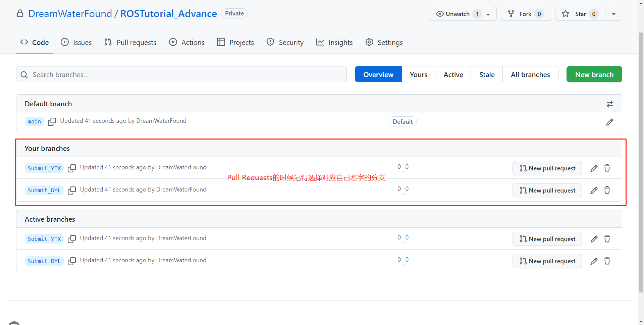This screenshot has height=325, width=644.
Task: Show All branches filter
Action: (530, 74)
